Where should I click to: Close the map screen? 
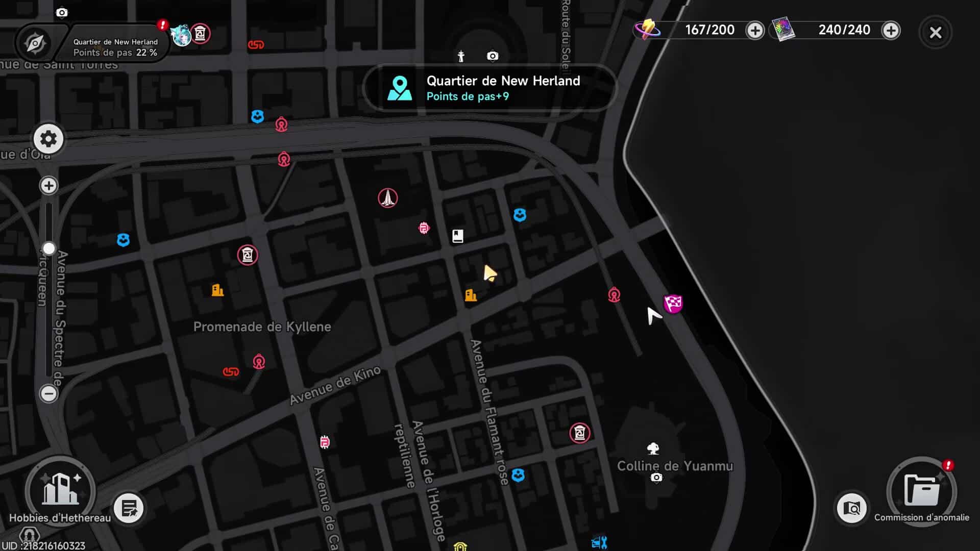936,33
